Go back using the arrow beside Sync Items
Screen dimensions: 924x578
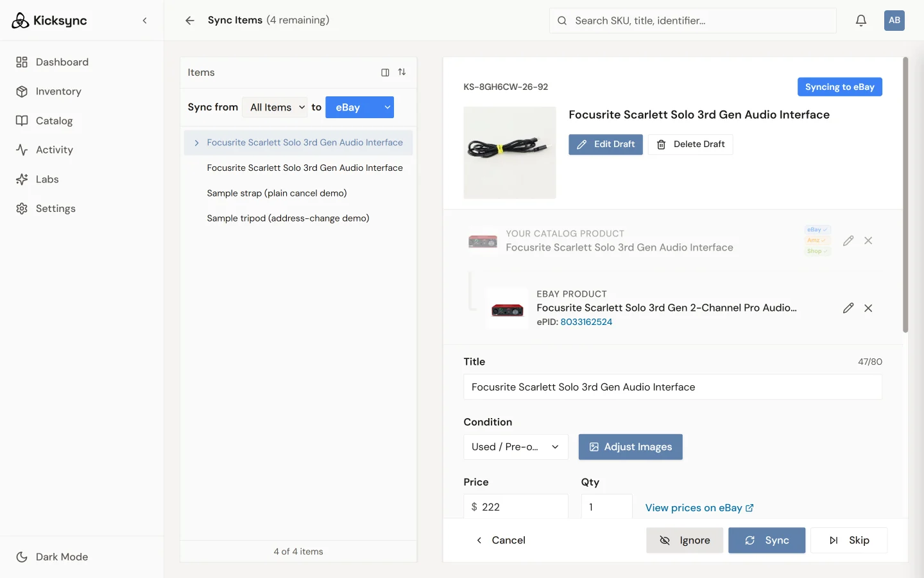click(x=190, y=21)
